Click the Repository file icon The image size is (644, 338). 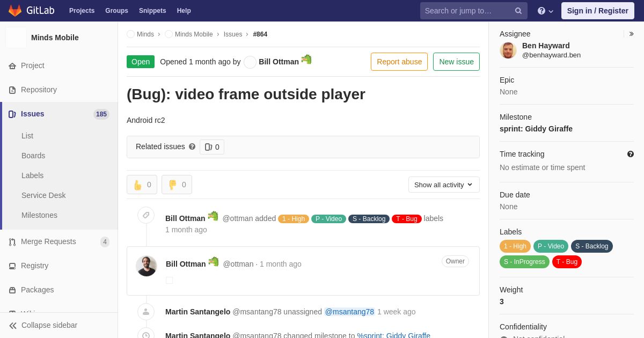pyautogui.click(x=12, y=90)
